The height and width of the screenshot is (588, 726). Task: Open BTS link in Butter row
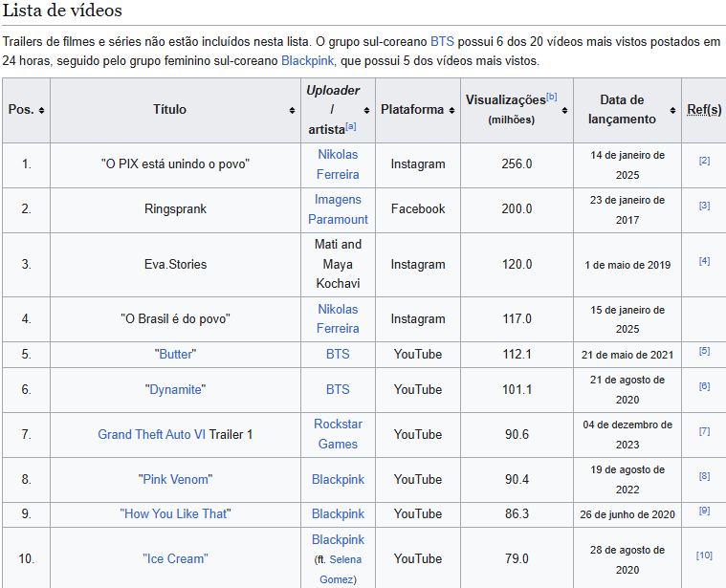coord(338,355)
